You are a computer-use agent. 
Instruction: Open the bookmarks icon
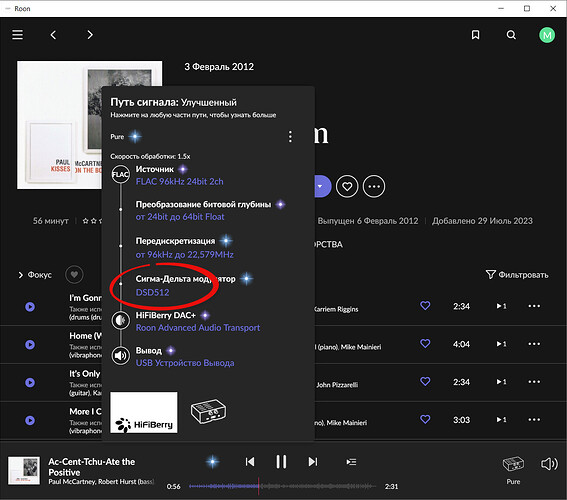click(476, 35)
